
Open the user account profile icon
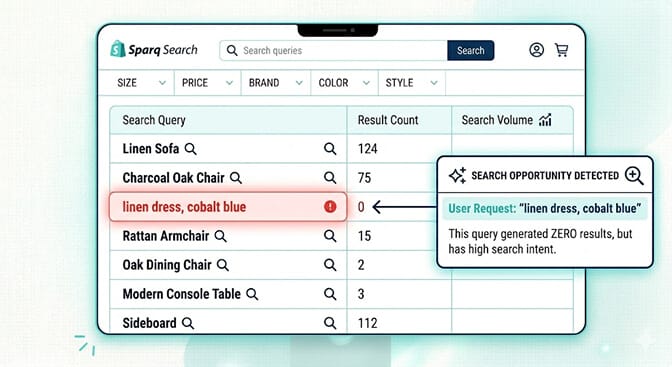point(536,50)
